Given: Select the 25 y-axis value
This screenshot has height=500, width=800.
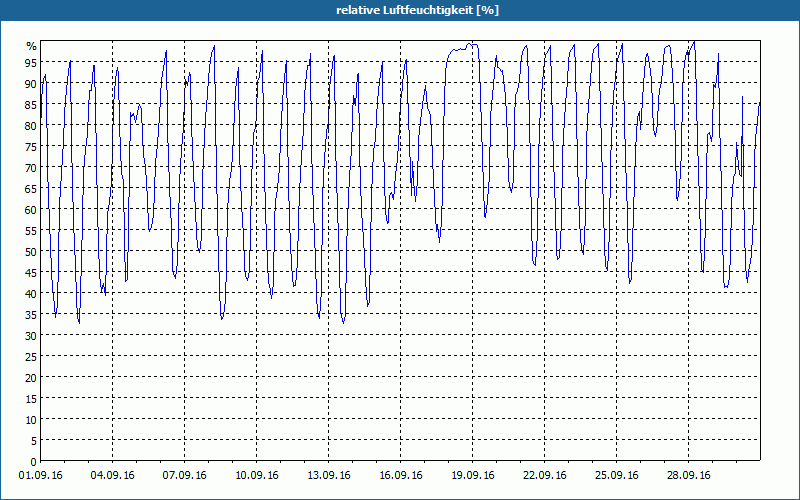Looking at the screenshot, I should (31, 357).
